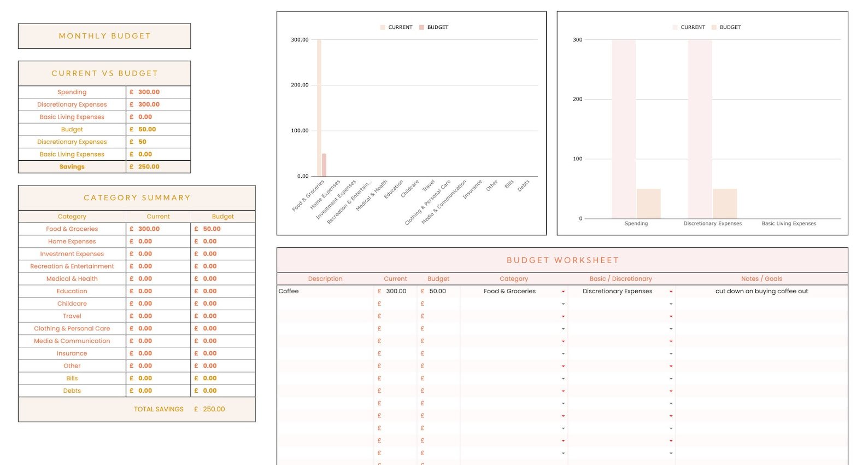Select the Spending current bar in right chart
Viewport: 868px width, 465px height.
624,129
